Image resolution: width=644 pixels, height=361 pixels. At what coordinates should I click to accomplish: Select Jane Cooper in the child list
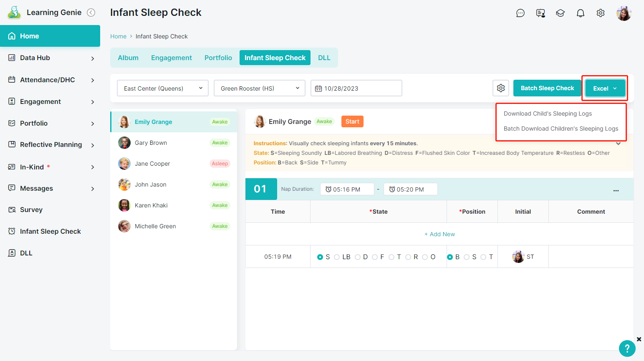click(x=152, y=164)
